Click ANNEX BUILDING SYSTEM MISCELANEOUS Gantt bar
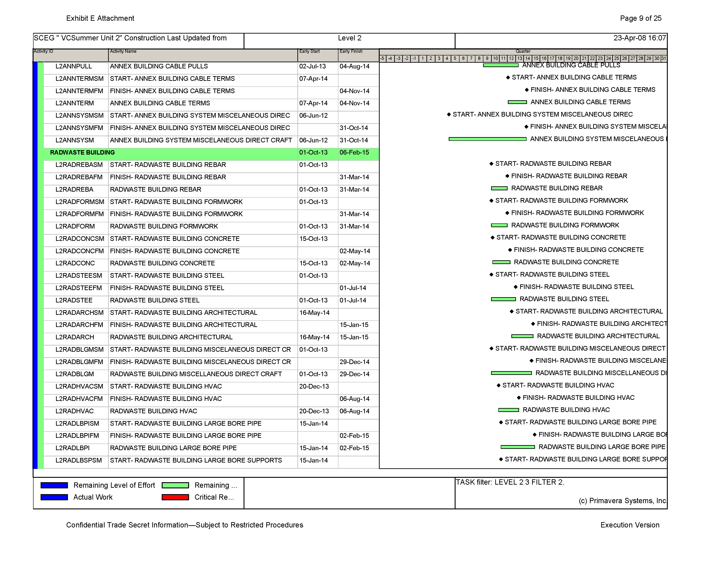This screenshot has height=563, width=728. click(487, 139)
